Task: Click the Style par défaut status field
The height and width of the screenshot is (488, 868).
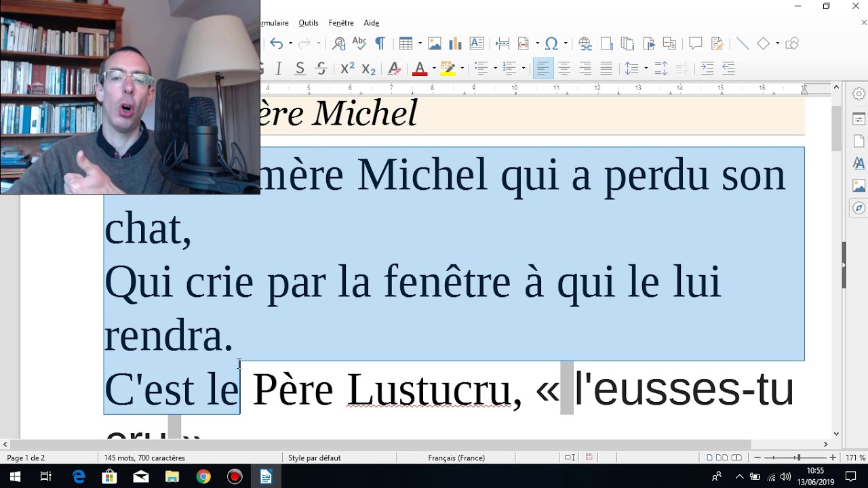Action: 315,457
